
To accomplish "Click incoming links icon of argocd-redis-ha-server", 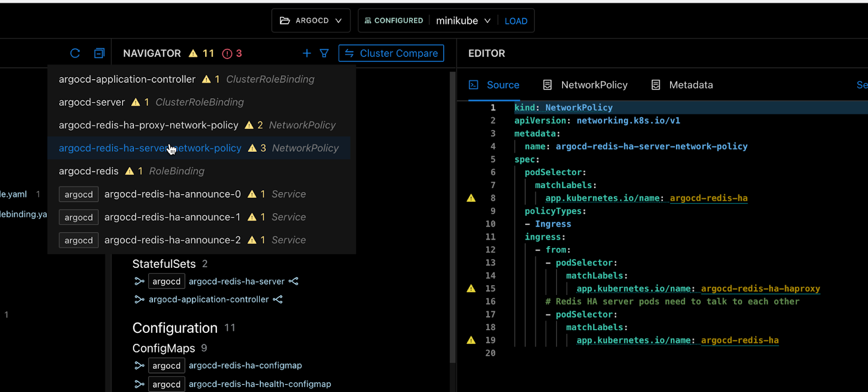I will (139, 281).
